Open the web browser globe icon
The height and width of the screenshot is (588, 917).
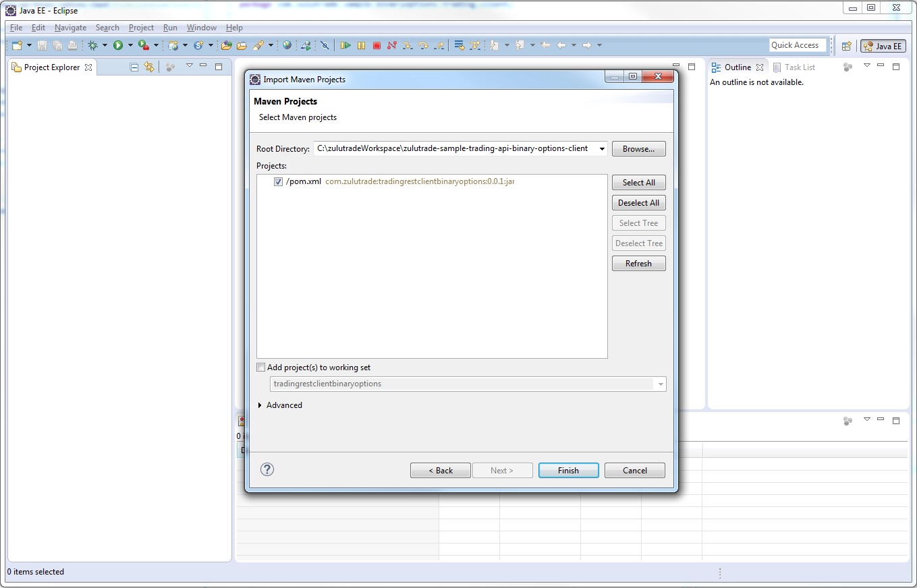tap(287, 46)
